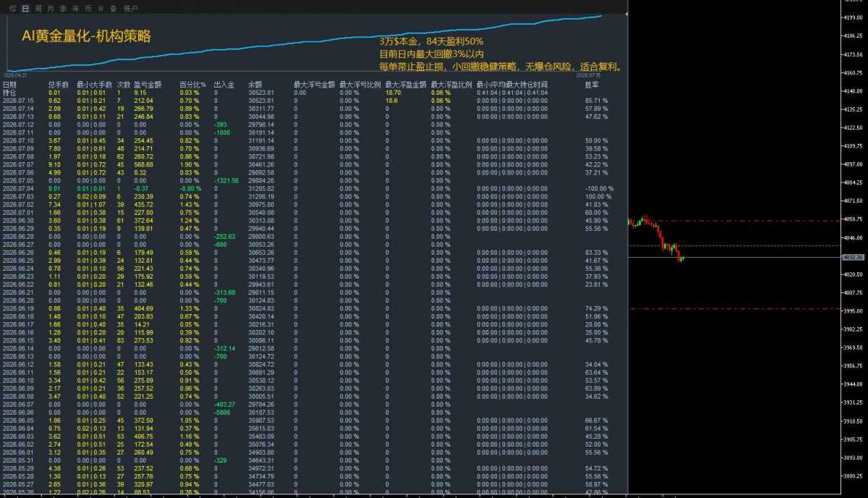Select the 月 monthly tab
868x498 pixels.
tap(50, 8)
